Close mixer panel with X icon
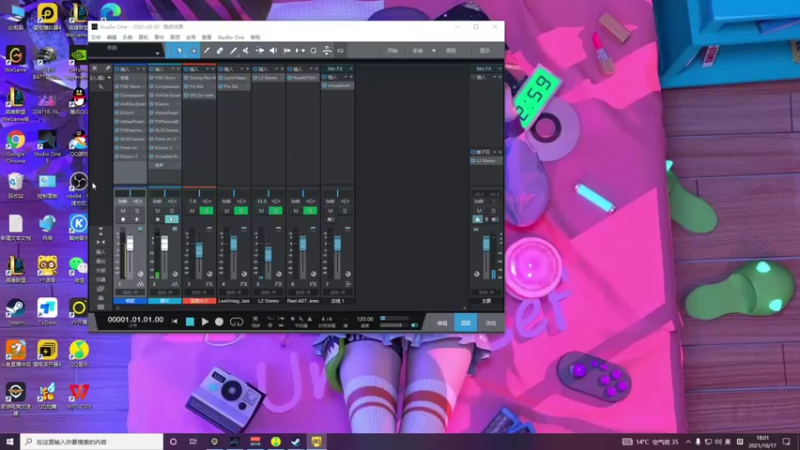The height and width of the screenshot is (450, 800). tap(94, 68)
